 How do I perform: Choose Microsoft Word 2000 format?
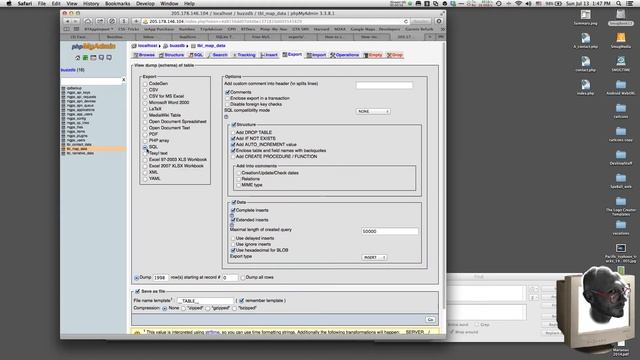click(145, 102)
